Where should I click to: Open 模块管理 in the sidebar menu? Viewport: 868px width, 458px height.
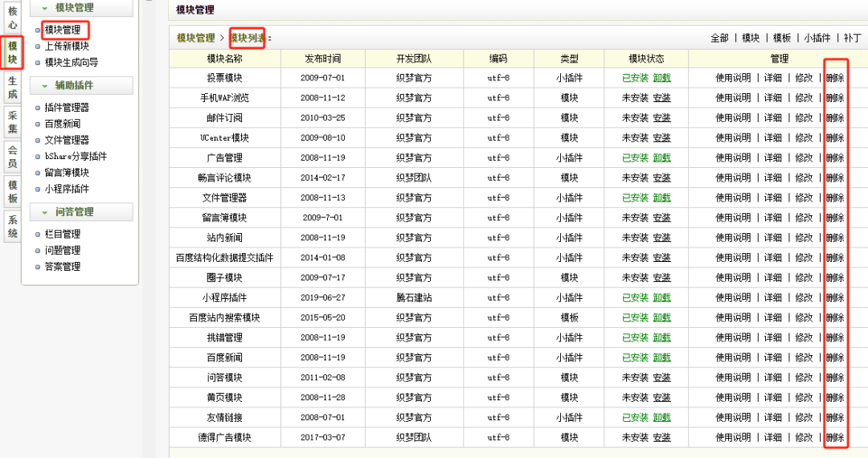(63, 30)
